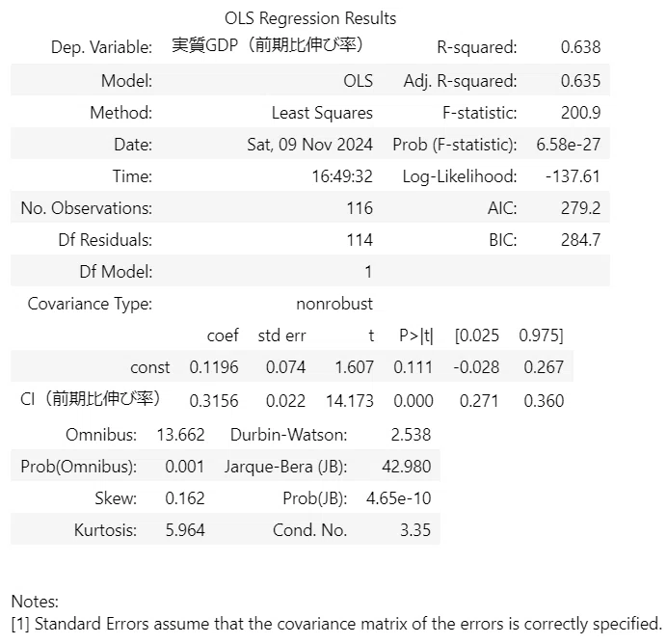Viewport: 667px width, 644px height.
Task: Click the Durbin-Watson value 2.538
Action: (x=411, y=435)
